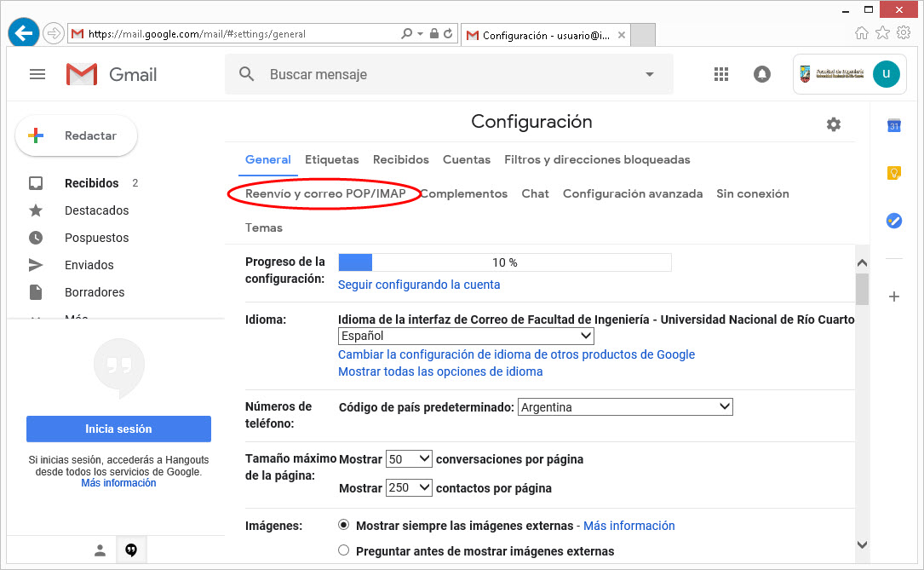Open Google Tasks side panel icon
Image resolution: width=924 pixels, height=570 pixels.
[894, 221]
